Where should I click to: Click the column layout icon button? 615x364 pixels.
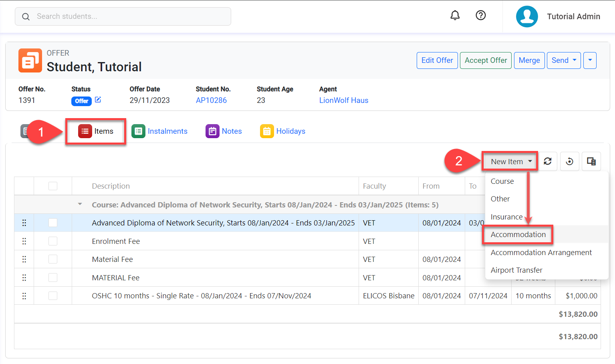(x=591, y=161)
